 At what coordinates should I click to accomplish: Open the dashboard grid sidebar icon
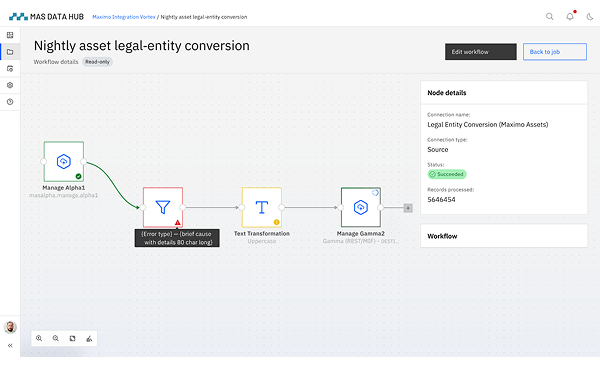click(10, 35)
